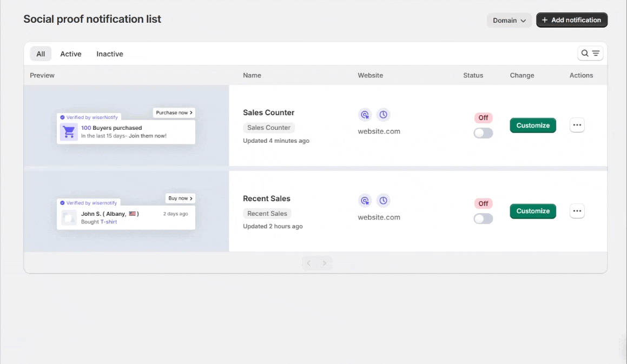Click the Recent Sales name heading
The height and width of the screenshot is (364, 627).
point(267,199)
